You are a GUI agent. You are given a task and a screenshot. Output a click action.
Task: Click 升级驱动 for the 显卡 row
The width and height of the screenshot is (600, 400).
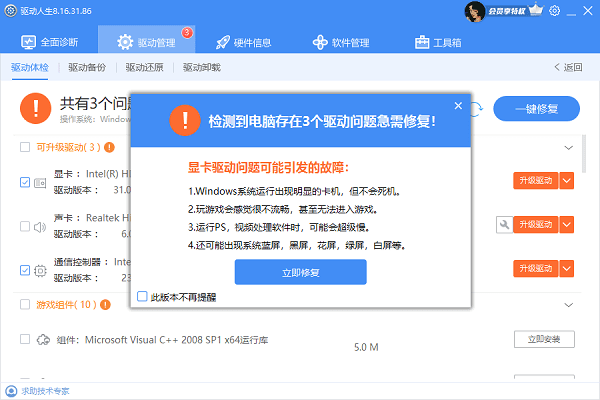point(535,180)
